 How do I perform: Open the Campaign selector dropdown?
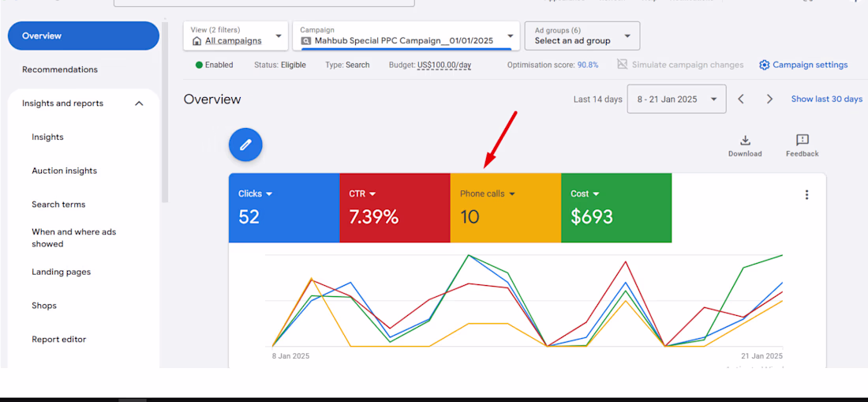pyautogui.click(x=406, y=36)
